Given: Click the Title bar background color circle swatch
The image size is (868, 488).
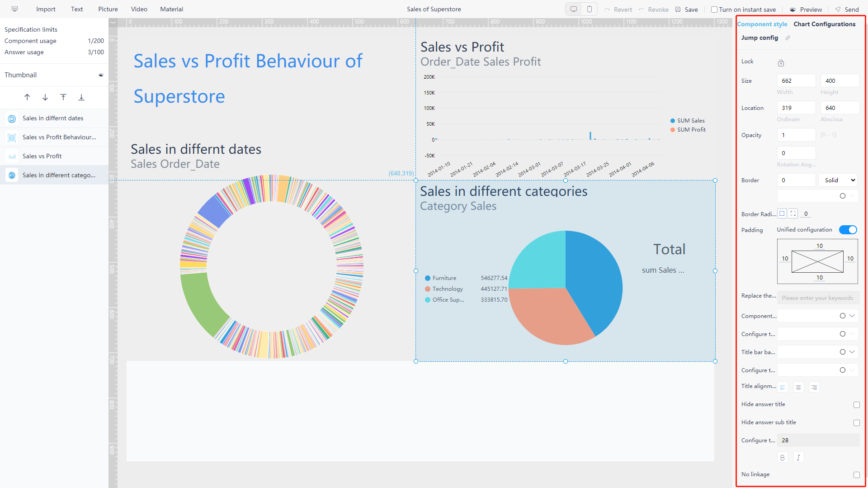Looking at the screenshot, I should tap(843, 352).
